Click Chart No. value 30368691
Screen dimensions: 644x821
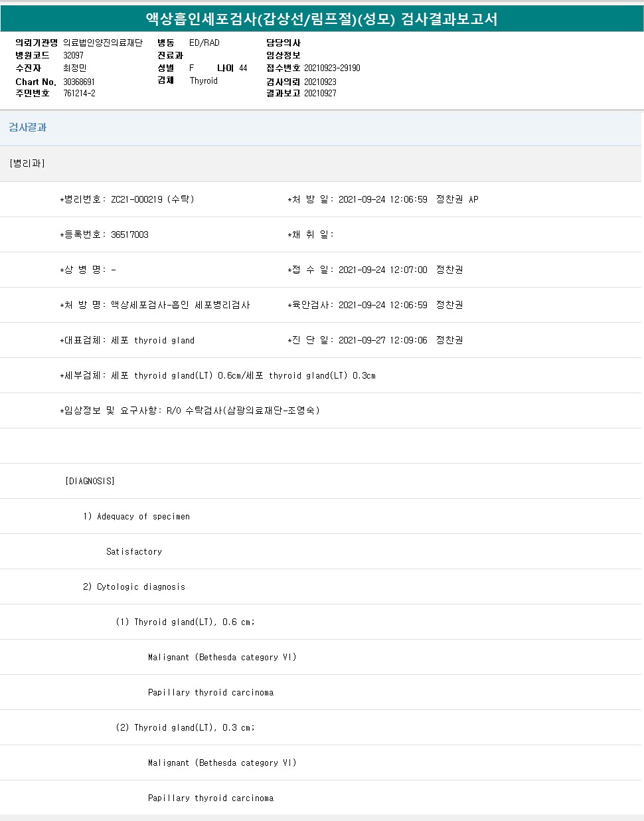click(79, 82)
